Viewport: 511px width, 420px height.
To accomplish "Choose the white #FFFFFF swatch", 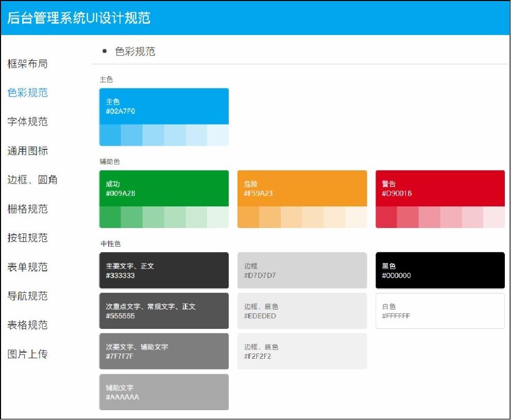I will [x=440, y=311].
